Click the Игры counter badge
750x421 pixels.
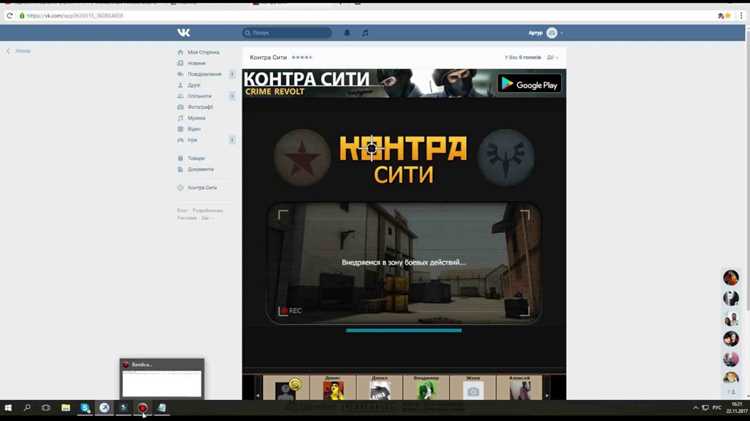[232, 140]
